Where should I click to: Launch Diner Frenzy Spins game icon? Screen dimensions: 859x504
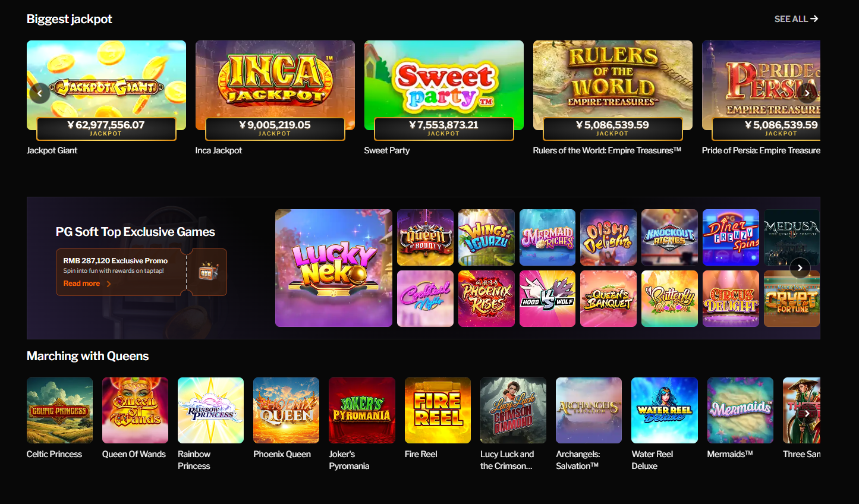(731, 237)
